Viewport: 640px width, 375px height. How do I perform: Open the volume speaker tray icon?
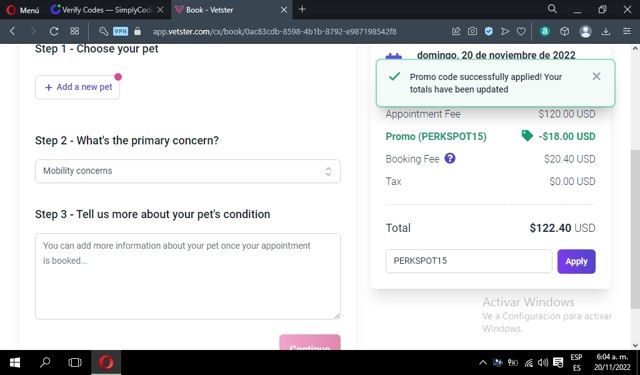[543, 362]
